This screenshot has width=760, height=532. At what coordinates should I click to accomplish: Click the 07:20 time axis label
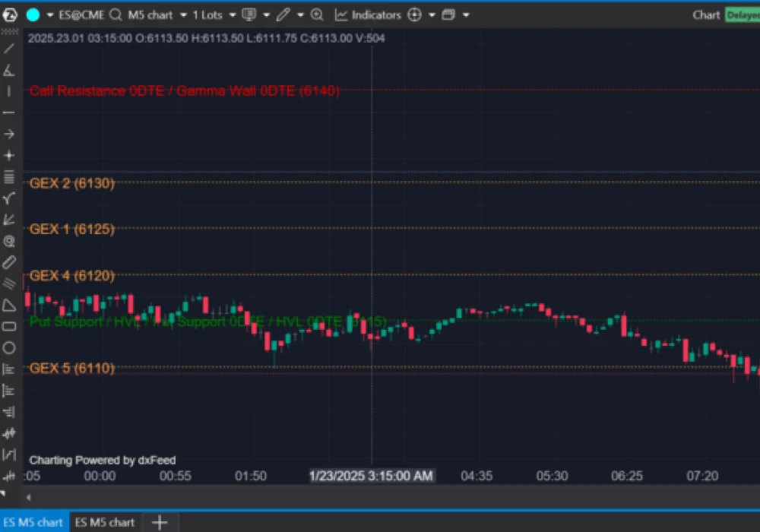point(702,476)
